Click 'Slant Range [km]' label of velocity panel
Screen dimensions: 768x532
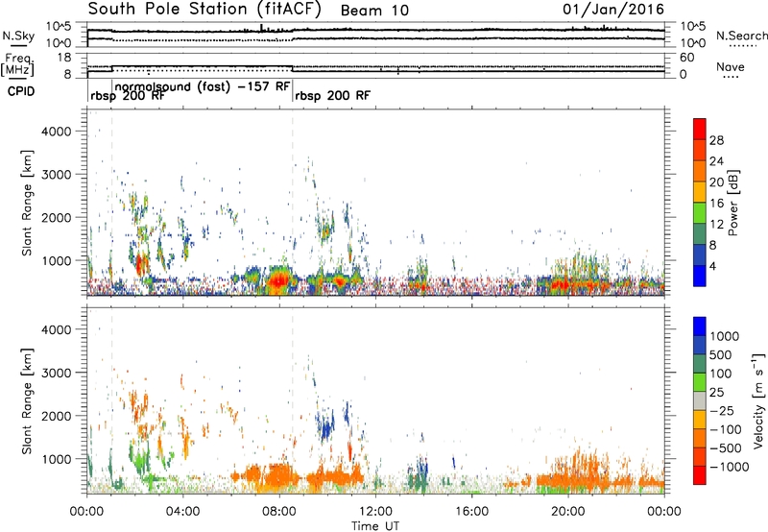tap(27, 401)
